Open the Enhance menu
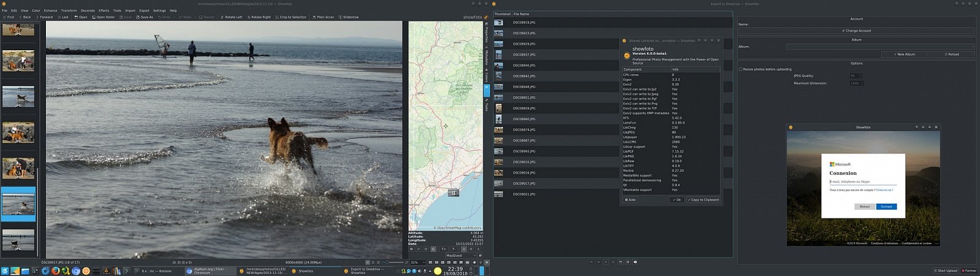 click(x=50, y=10)
